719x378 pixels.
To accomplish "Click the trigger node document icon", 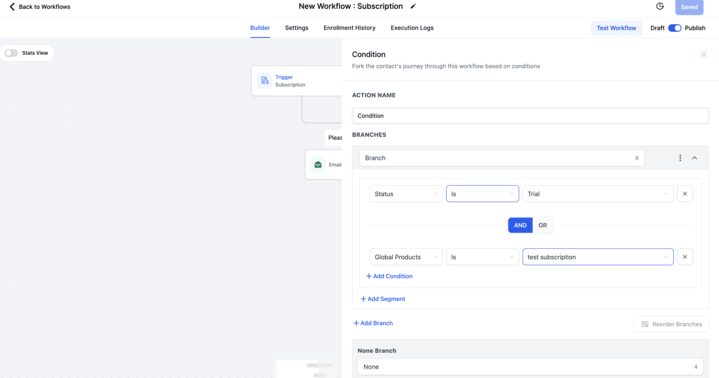I will pyautogui.click(x=265, y=81).
